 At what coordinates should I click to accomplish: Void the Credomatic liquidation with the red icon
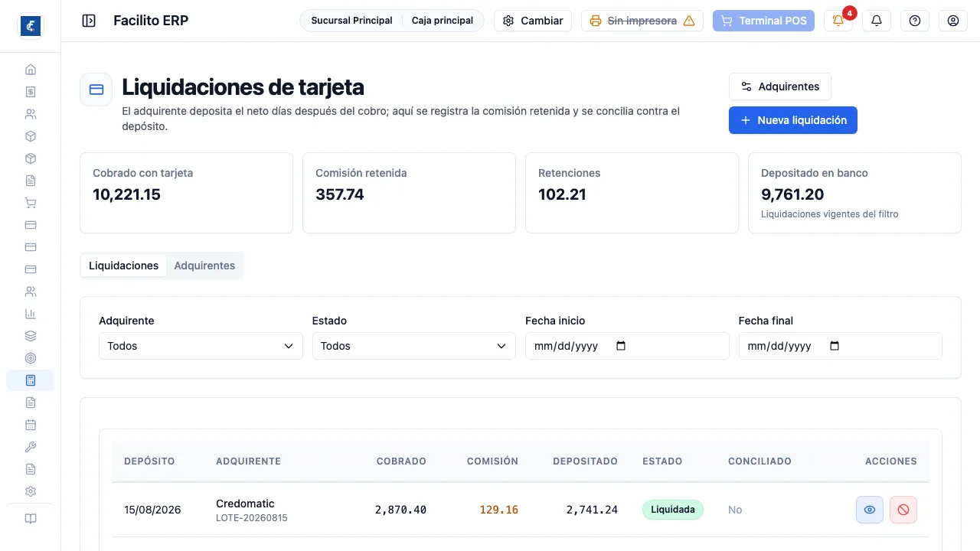pos(903,510)
